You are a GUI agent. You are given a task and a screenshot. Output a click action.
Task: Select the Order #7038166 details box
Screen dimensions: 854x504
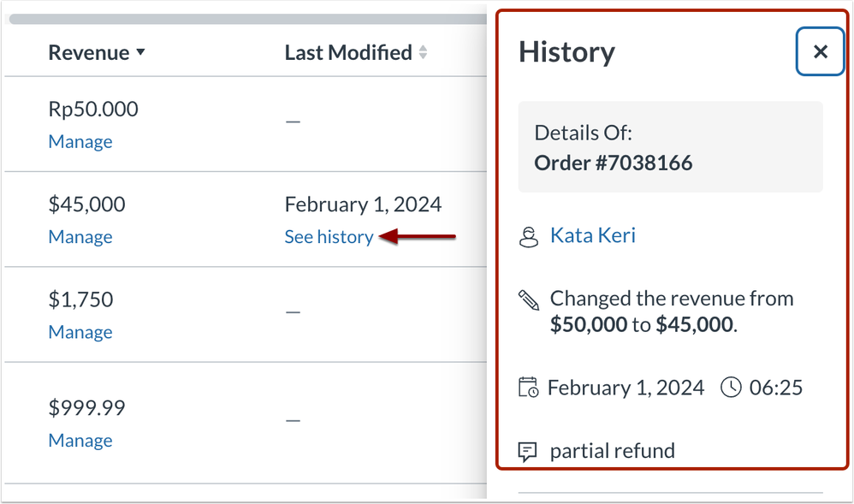click(670, 147)
